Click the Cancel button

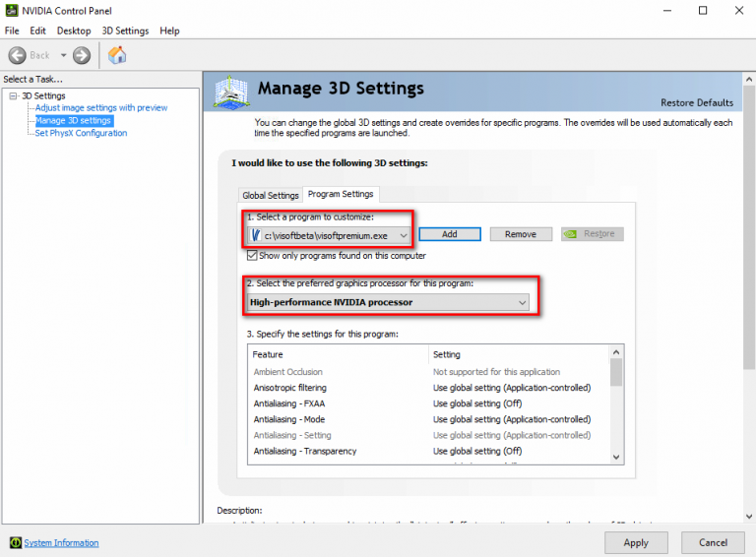713,543
